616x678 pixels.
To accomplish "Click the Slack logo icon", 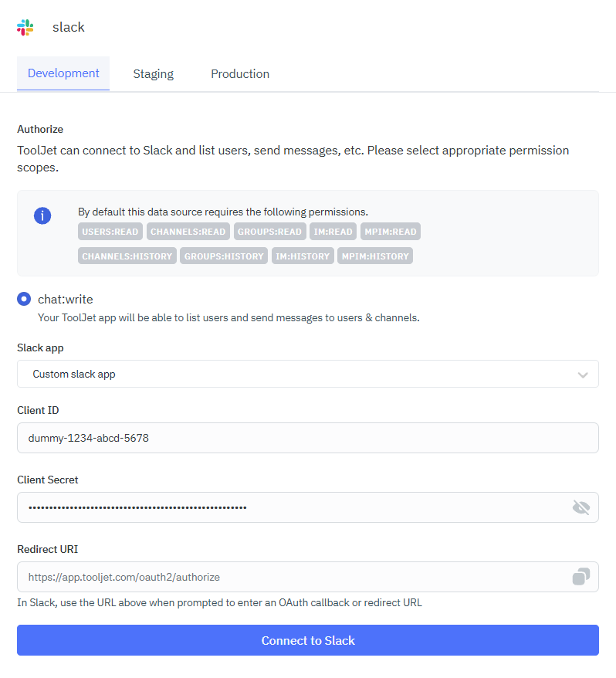I will click(25, 27).
